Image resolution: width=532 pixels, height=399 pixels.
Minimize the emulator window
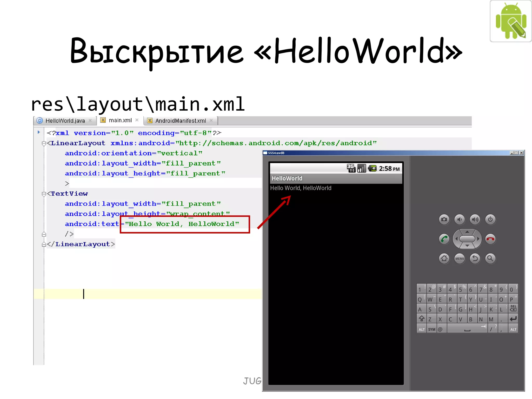(x=512, y=153)
